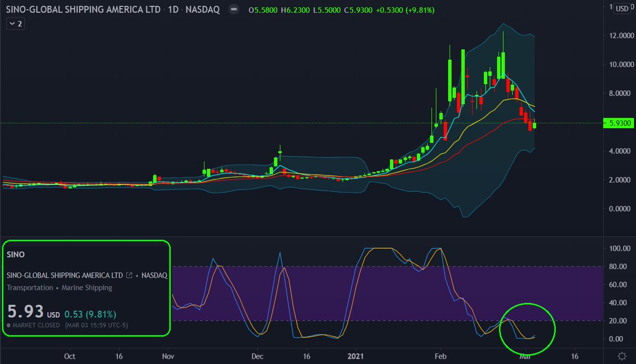Click the Feb label on time axis
This screenshot has height=364, width=636.
pyautogui.click(x=440, y=356)
